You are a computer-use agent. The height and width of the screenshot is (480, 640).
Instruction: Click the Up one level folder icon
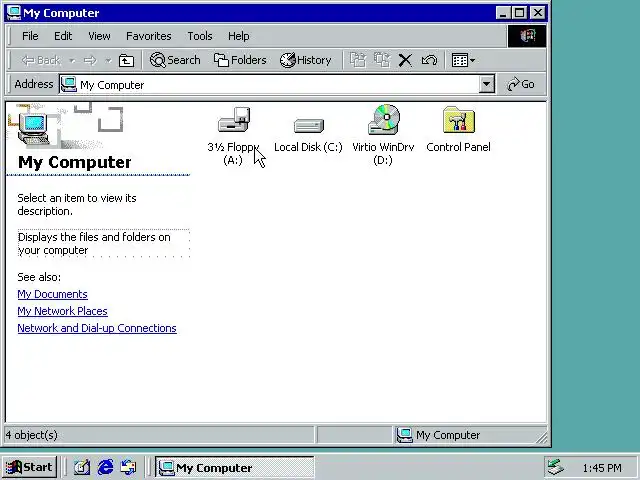pyautogui.click(x=126, y=60)
